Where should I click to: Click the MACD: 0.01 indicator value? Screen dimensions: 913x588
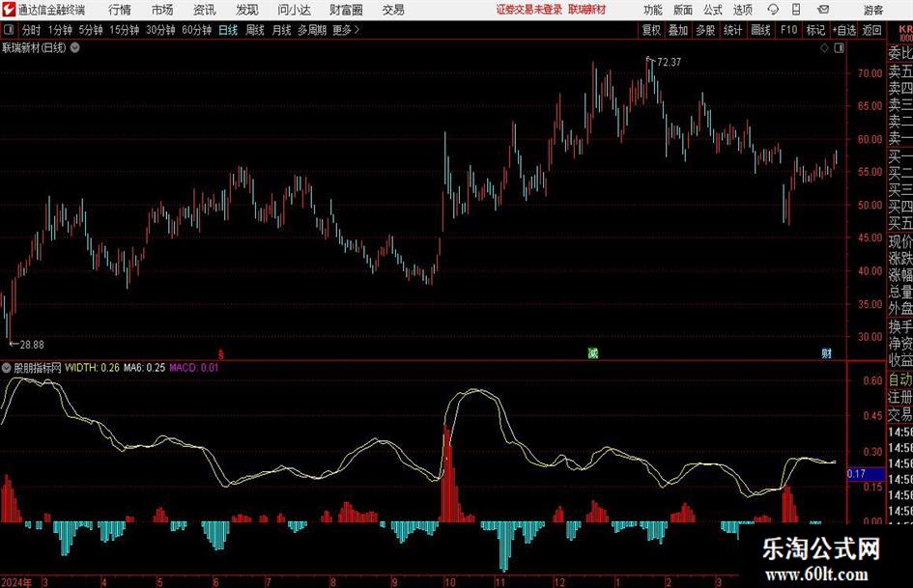[194, 368]
